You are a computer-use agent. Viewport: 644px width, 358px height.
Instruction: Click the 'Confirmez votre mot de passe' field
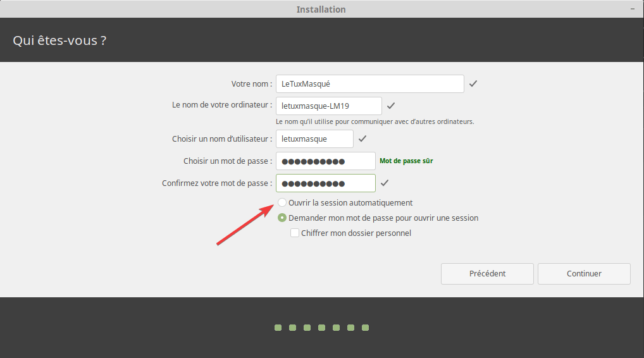(x=325, y=183)
